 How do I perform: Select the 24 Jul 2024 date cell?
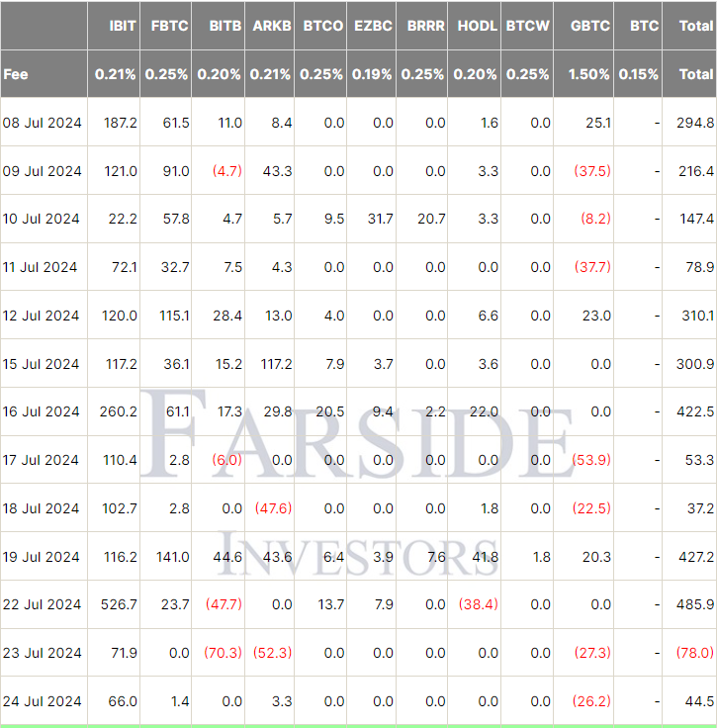43,701
